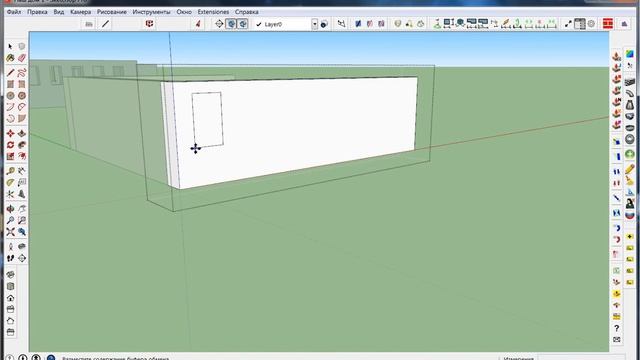Select the red Rotate tool
Image resolution: width=640 pixels, height=360 pixels.
point(10,145)
